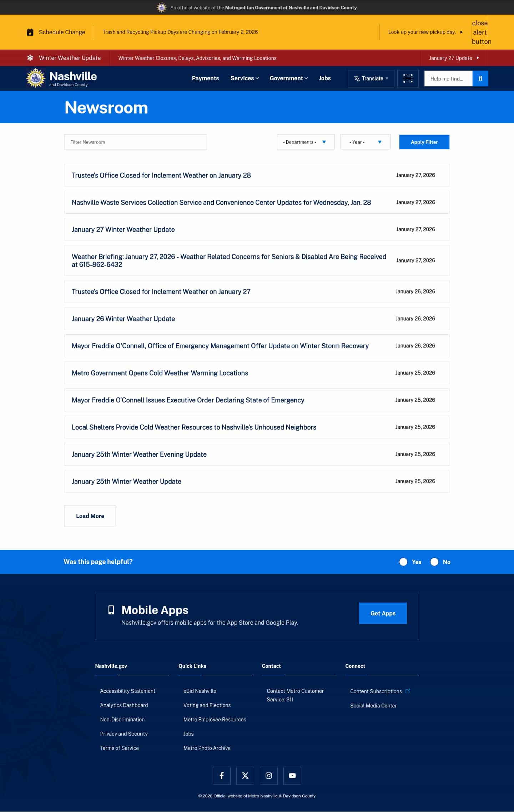Click the Get Apps button
Screen dimensions: 514x812
tap(383, 613)
